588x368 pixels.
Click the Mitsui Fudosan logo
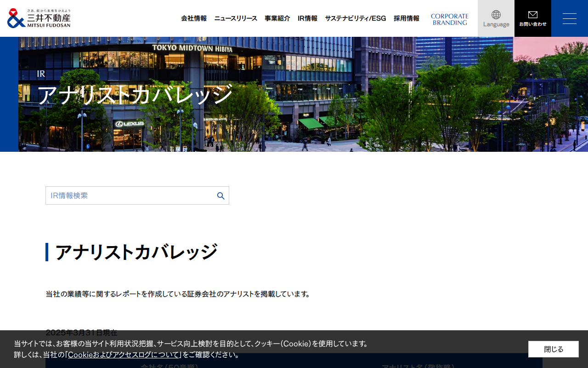pos(39,18)
